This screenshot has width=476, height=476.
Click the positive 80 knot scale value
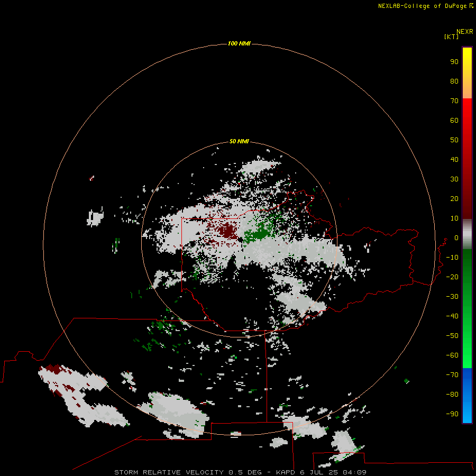click(454, 81)
